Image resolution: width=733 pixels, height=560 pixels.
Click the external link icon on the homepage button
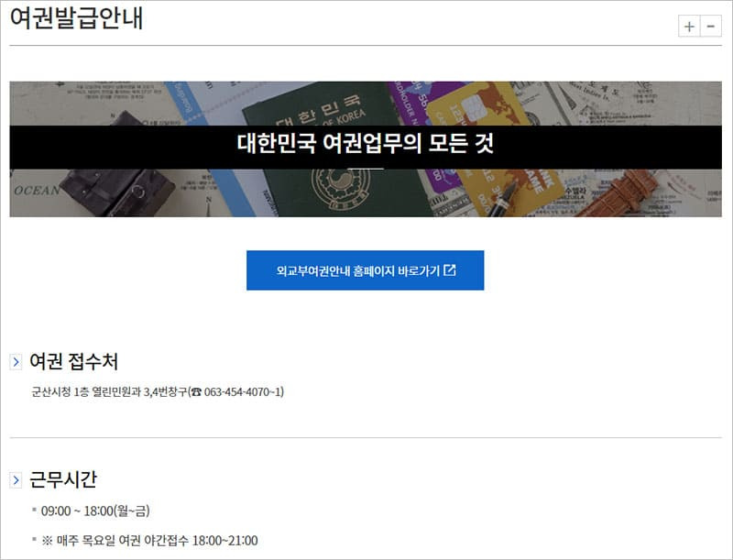(449, 270)
